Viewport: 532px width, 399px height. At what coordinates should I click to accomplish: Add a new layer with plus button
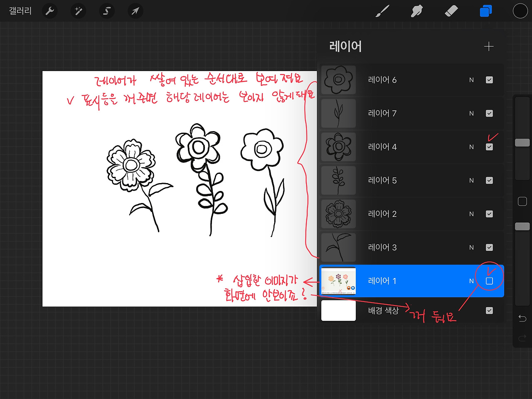coord(489,46)
